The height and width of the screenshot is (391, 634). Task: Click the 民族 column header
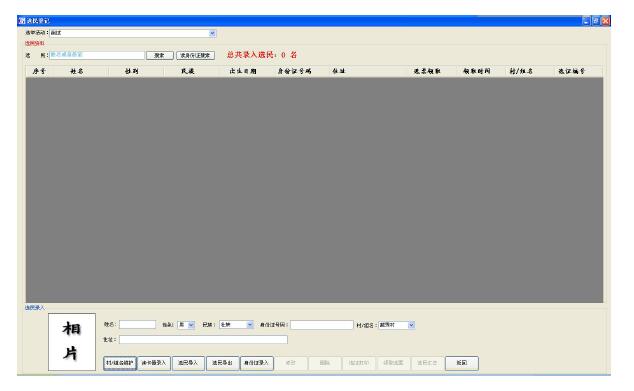coord(188,71)
